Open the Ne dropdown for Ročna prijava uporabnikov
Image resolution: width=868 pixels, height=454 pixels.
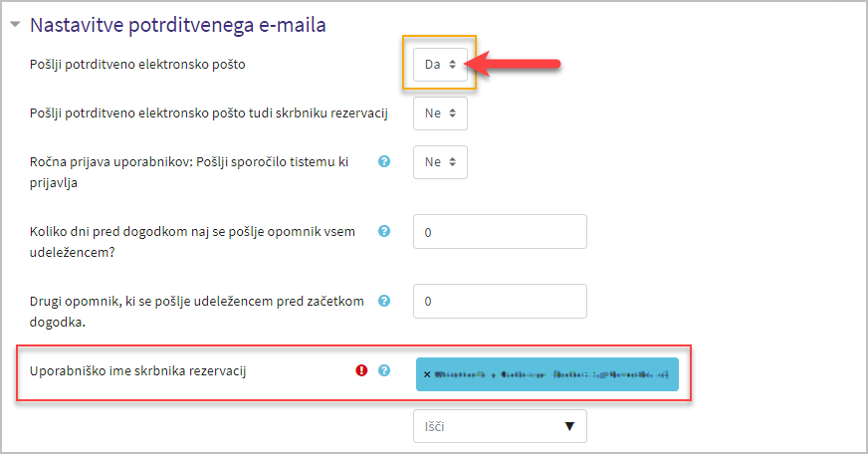click(440, 161)
